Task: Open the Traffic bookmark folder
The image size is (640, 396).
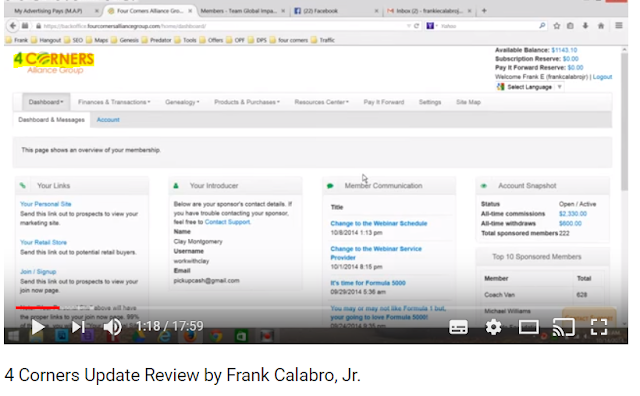Action: [322, 40]
